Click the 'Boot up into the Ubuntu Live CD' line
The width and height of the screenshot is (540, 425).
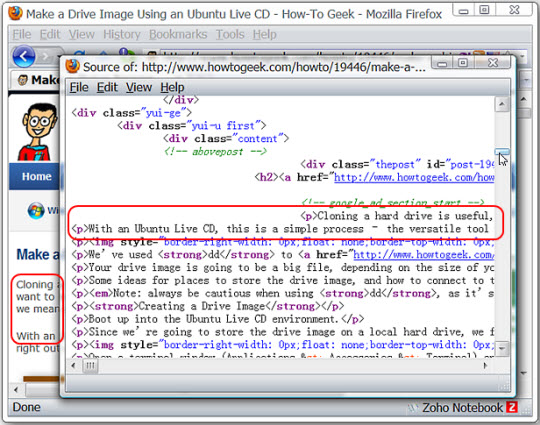click(x=217, y=319)
